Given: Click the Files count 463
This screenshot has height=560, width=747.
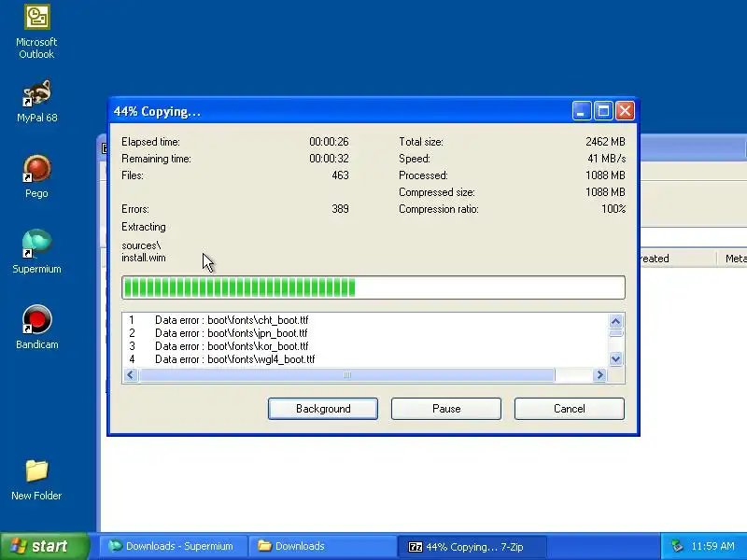Looking at the screenshot, I should [x=340, y=175].
